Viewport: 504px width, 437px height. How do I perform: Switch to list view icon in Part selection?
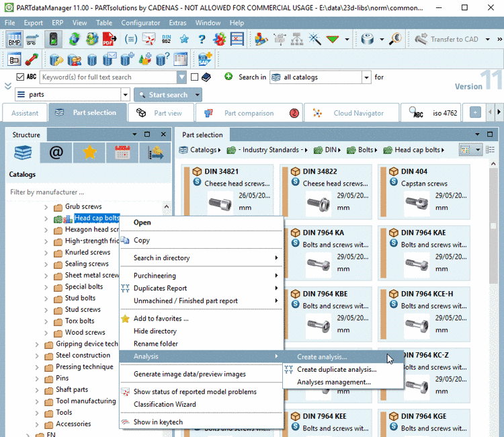(490, 150)
